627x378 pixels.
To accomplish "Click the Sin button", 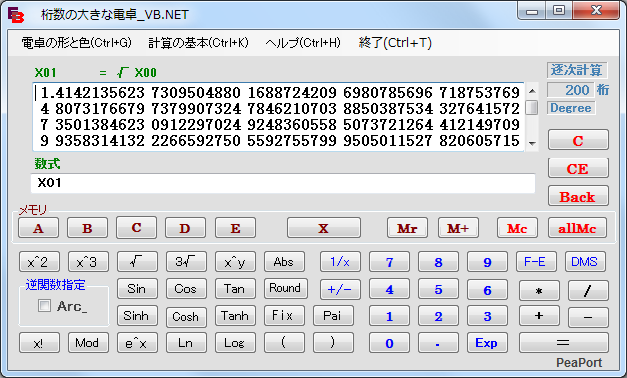I will [x=137, y=289].
